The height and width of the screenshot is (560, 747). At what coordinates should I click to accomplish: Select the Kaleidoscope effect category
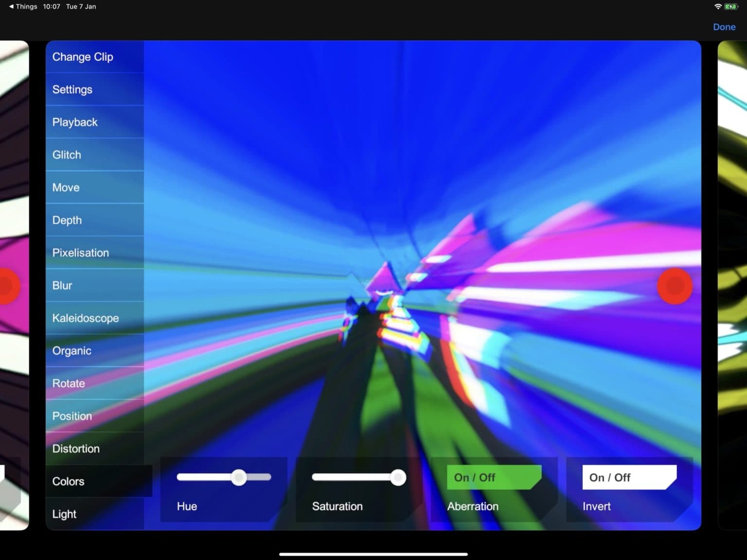coord(86,318)
